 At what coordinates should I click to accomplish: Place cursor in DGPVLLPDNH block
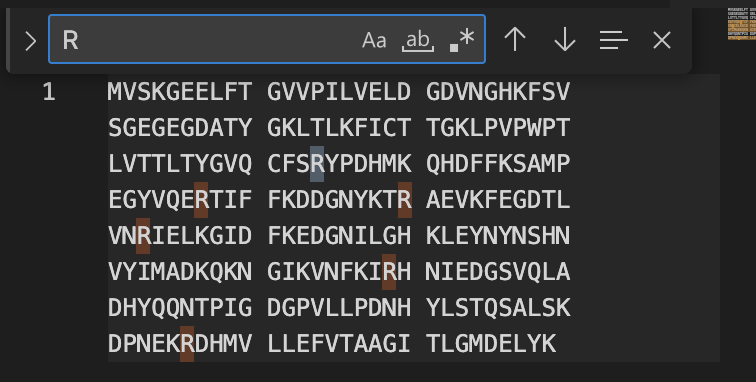339,308
